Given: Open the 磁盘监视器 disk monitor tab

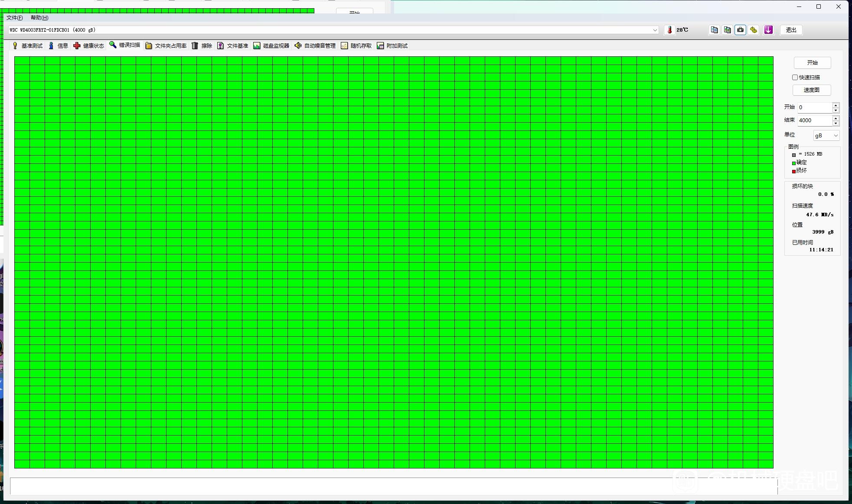Looking at the screenshot, I should [271, 46].
